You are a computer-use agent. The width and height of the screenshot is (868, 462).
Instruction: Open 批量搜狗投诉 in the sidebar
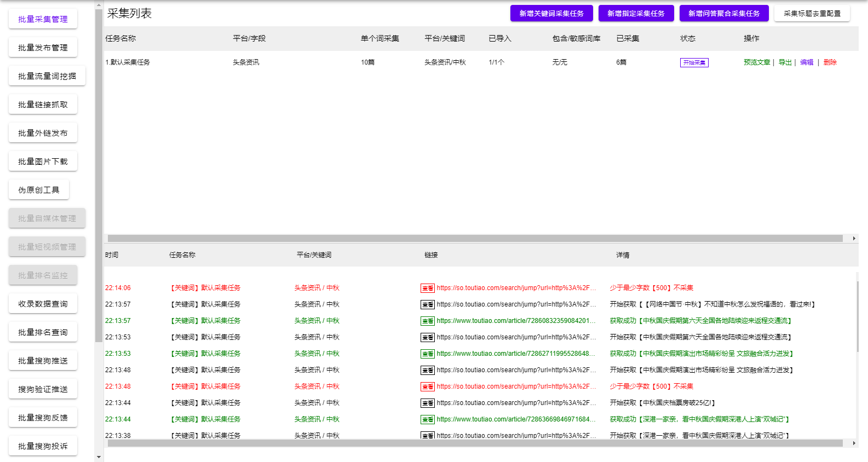coord(43,446)
